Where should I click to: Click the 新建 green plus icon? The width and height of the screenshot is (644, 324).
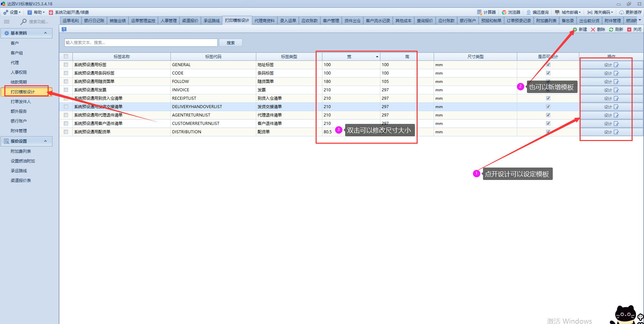click(x=575, y=30)
